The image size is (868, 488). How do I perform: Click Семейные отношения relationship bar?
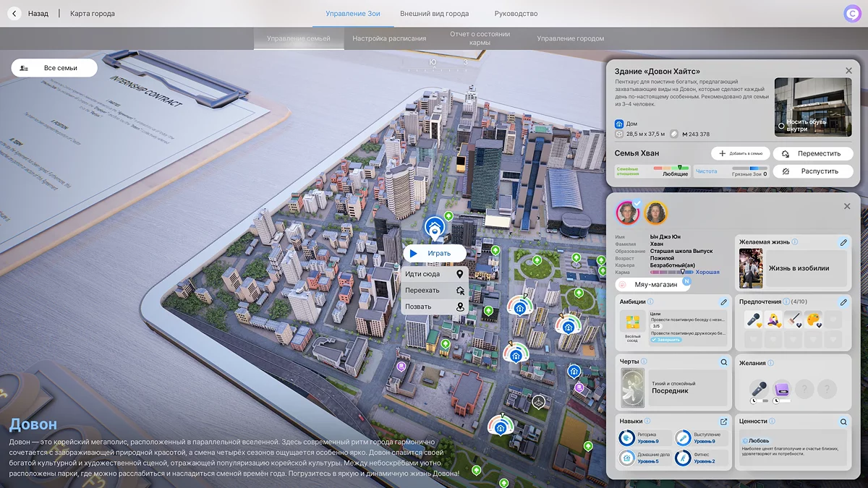coord(671,167)
